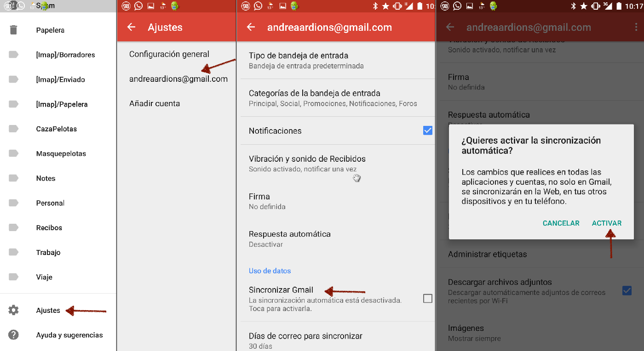
Task: Select Configuración general in Ajustes
Action: click(x=170, y=54)
